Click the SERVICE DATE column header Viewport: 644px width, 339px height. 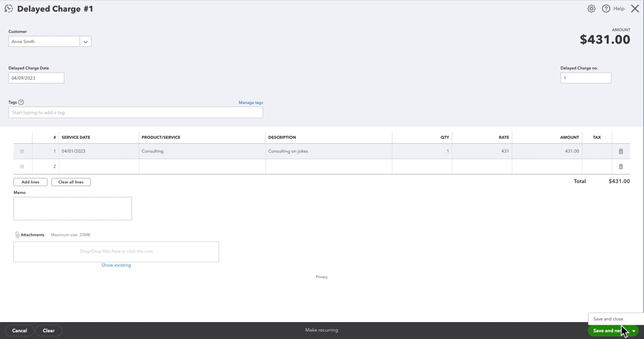76,138
